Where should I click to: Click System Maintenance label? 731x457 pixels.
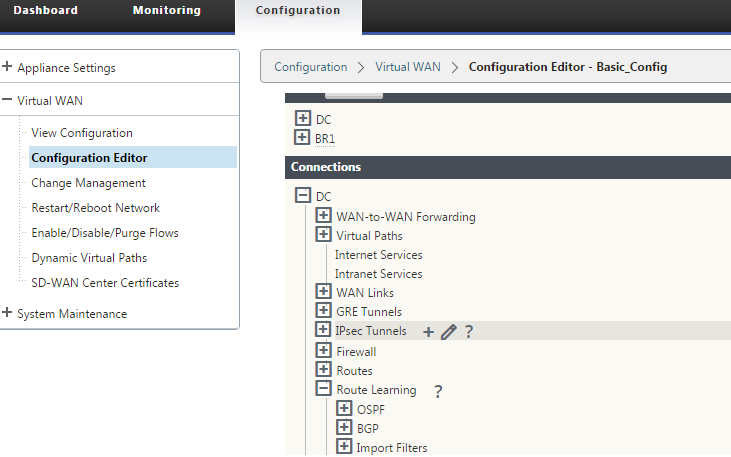click(72, 314)
